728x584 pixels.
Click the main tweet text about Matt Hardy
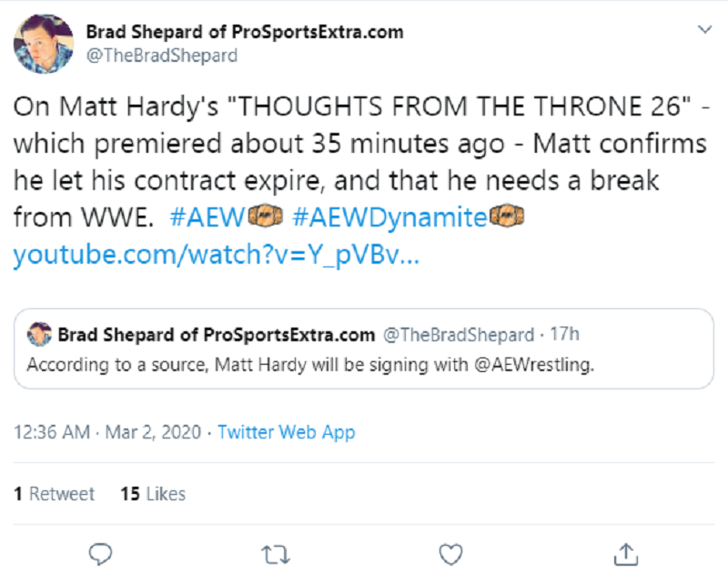coord(346,146)
